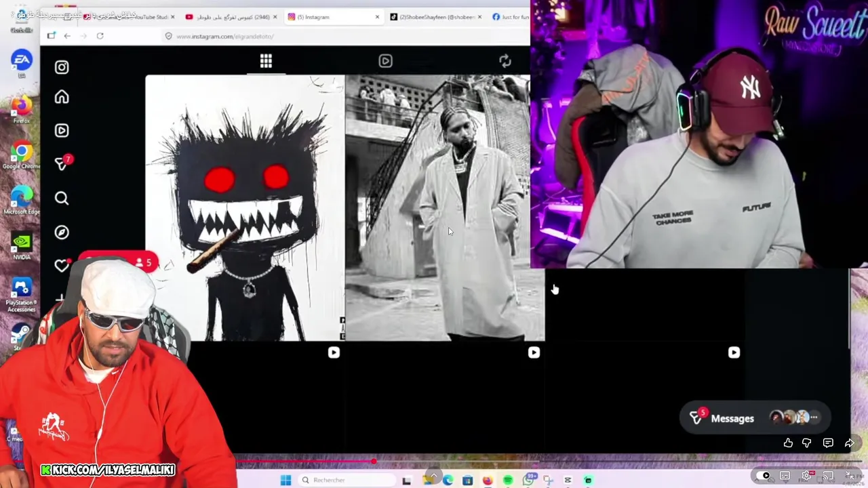The height and width of the screenshot is (488, 868).
Task: Open the Firefox desktop shortcut
Action: (x=21, y=110)
